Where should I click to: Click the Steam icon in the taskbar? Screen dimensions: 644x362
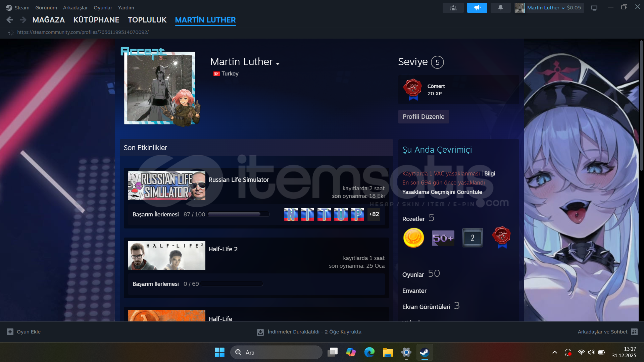click(425, 353)
